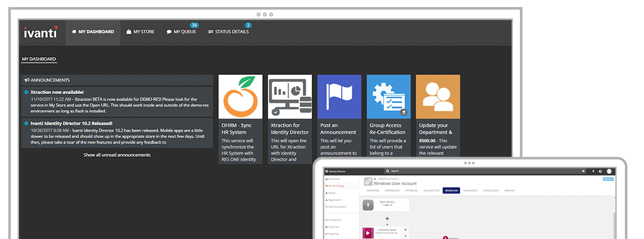Click the Status Details badge showing 2
Screen dimensions: 644x239
click(247, 25)
